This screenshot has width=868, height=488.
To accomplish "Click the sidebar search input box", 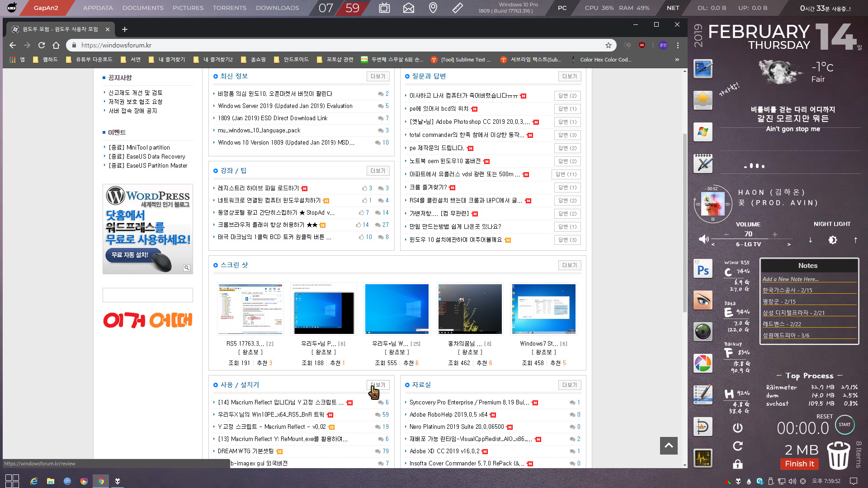I will [x=148, y=295].
